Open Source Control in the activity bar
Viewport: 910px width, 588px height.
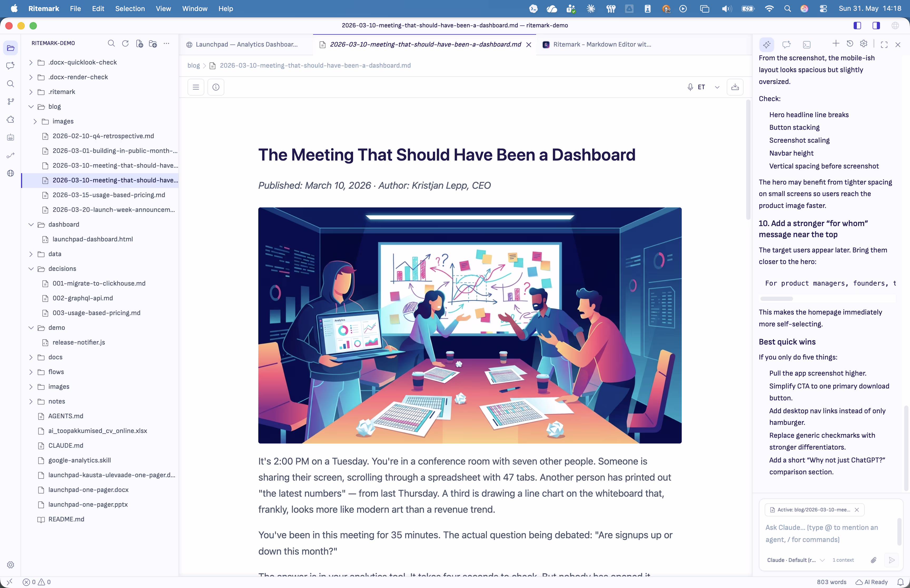click(11, 102)
